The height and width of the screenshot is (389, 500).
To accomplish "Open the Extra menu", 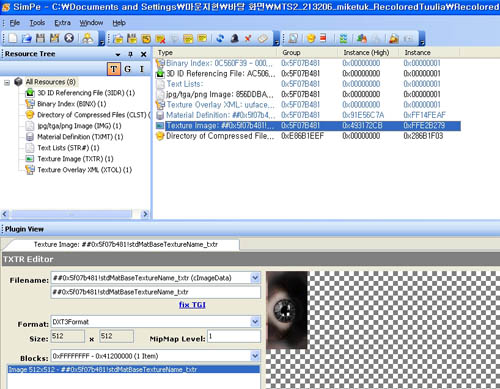I will [x=62, y=23].
